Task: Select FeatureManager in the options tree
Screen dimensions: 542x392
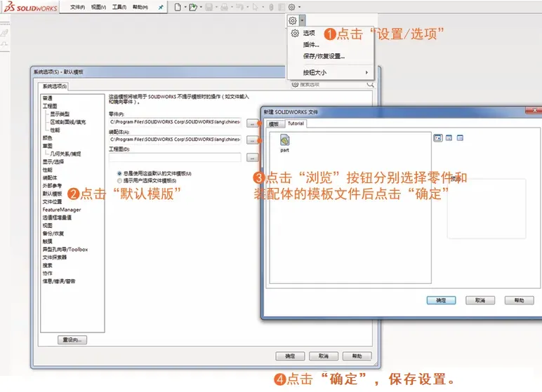Action: tap(62, 210)
